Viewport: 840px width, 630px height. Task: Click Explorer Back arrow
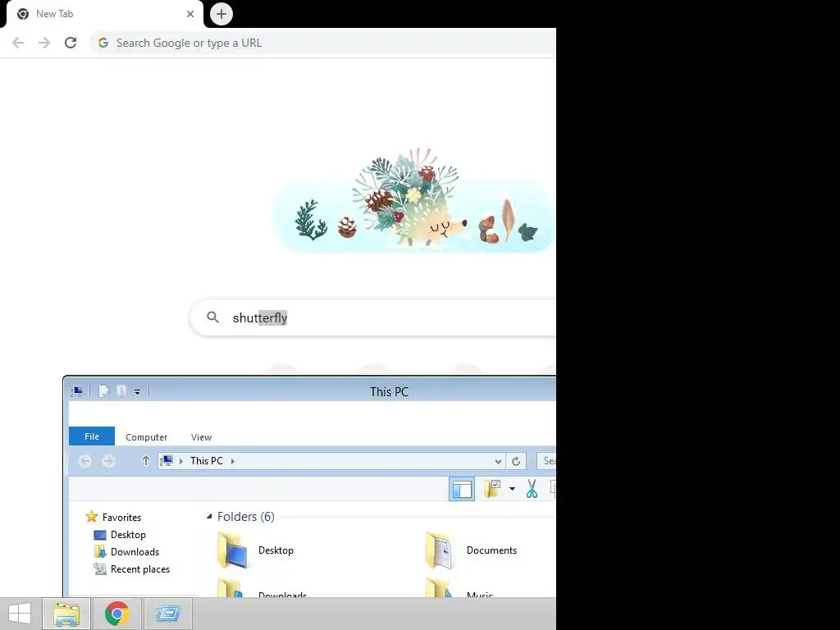coord(84,461)
